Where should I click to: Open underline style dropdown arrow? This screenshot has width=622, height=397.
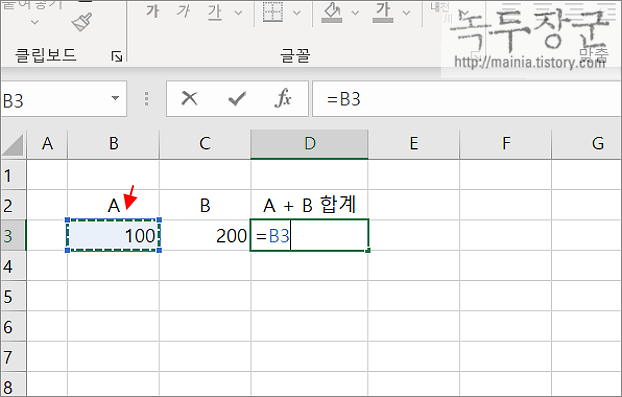click(238, 13)
